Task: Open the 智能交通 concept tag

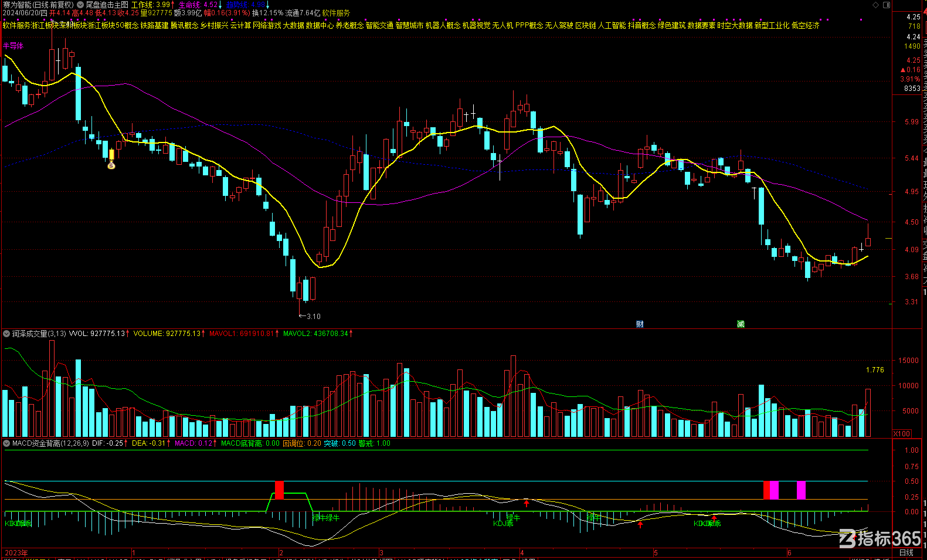Action: pos(380,26)
